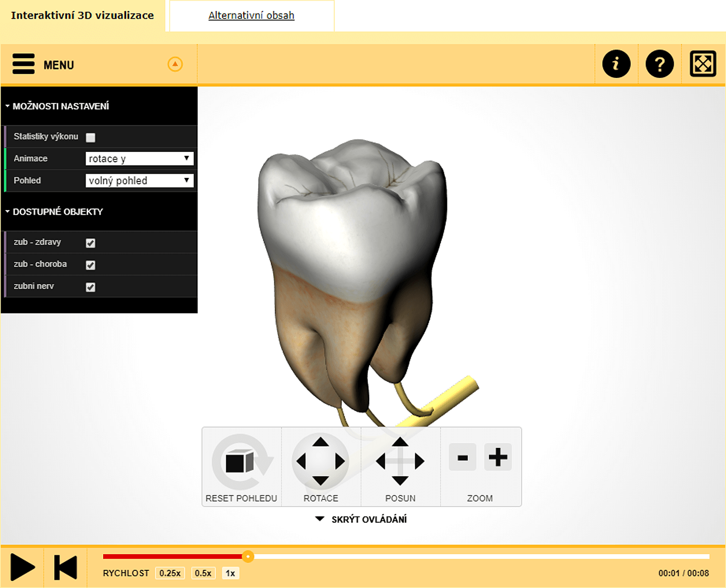Collapse the DOSTUPNÉ OBJEKTY section
The image size is (726, 588).
(7, 212)
